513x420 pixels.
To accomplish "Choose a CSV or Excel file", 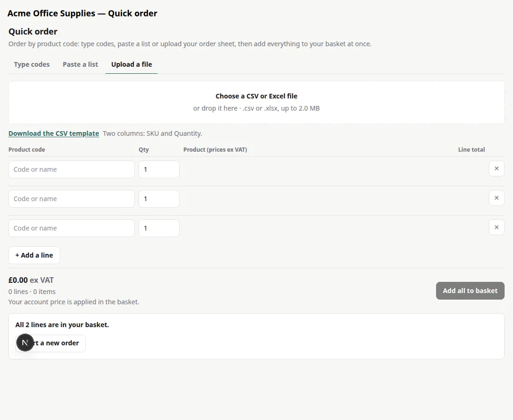I will point(256,103).
